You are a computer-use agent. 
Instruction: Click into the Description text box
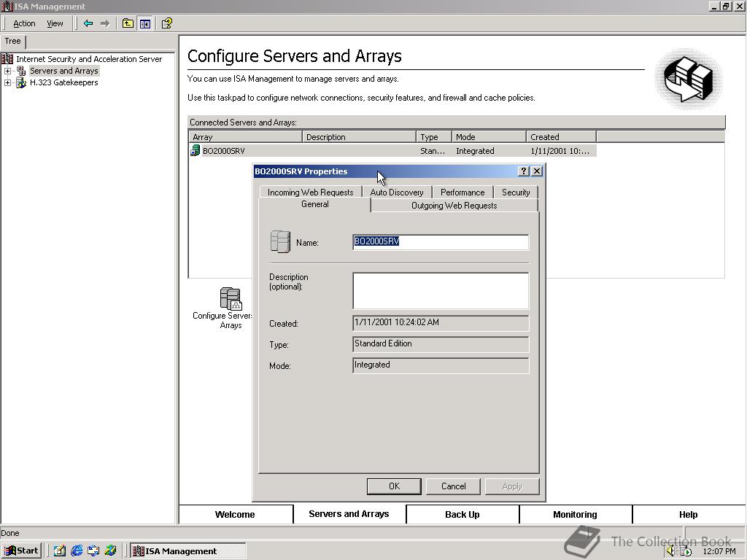pyautogui.click(x=441, y=290)
